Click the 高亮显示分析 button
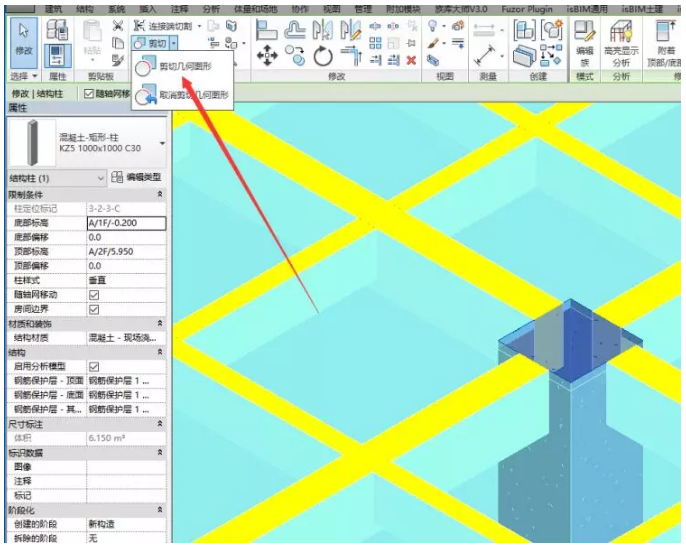686x547 pixels. (621, 43)
